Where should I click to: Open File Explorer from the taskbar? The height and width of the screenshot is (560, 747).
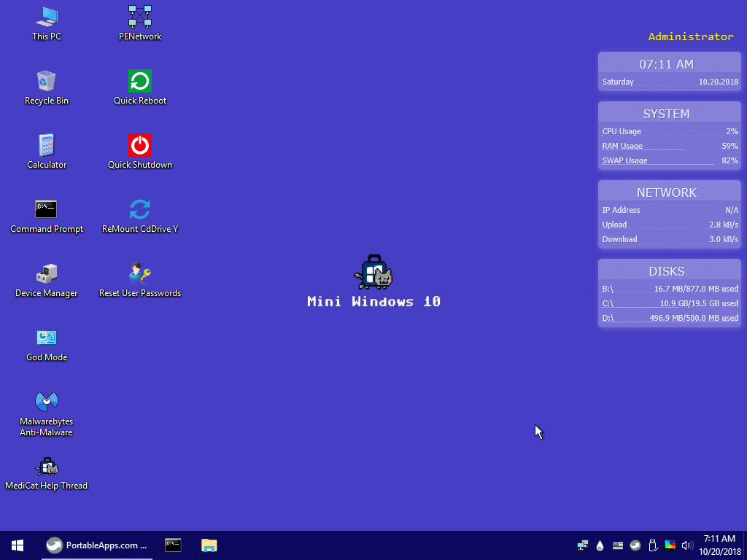click(x=209, y=545)
